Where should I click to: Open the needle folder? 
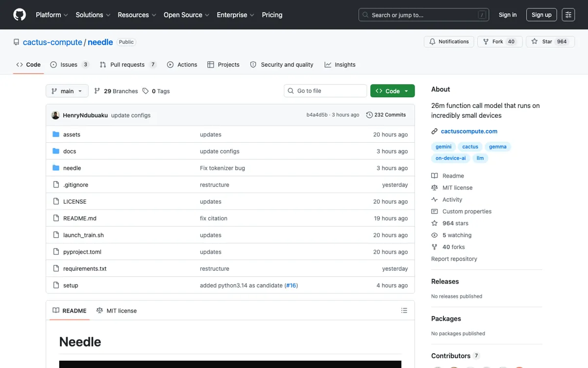[x=72, y=168]
